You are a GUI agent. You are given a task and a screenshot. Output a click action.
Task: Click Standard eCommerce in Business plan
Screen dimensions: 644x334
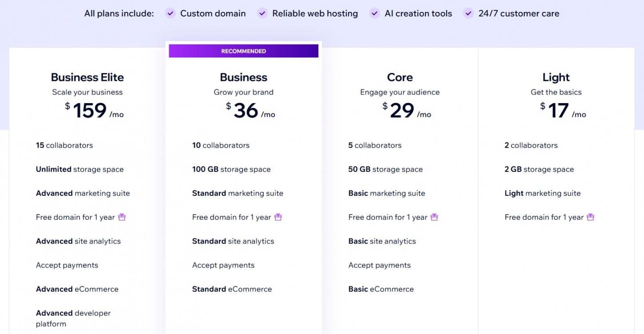(232, 289)
